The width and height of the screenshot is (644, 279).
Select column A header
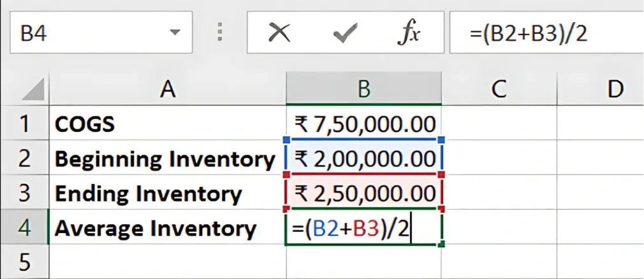(x=167, y=89)
